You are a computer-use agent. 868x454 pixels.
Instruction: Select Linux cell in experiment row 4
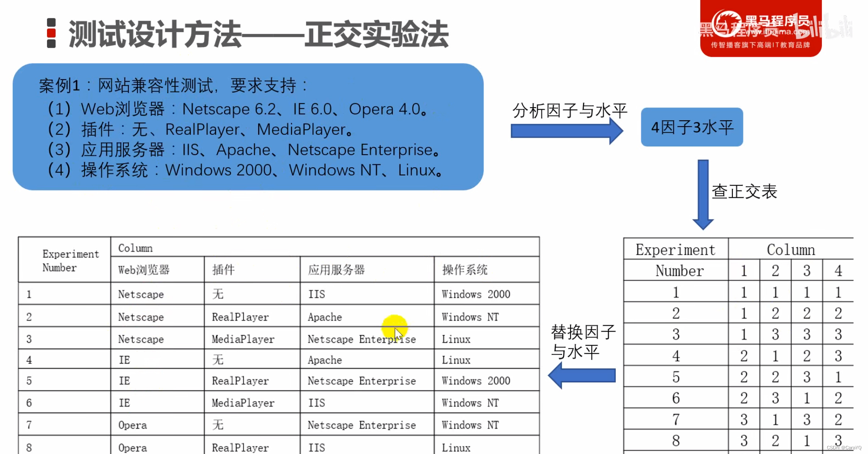pyautogui.click(x=487, y=359)
